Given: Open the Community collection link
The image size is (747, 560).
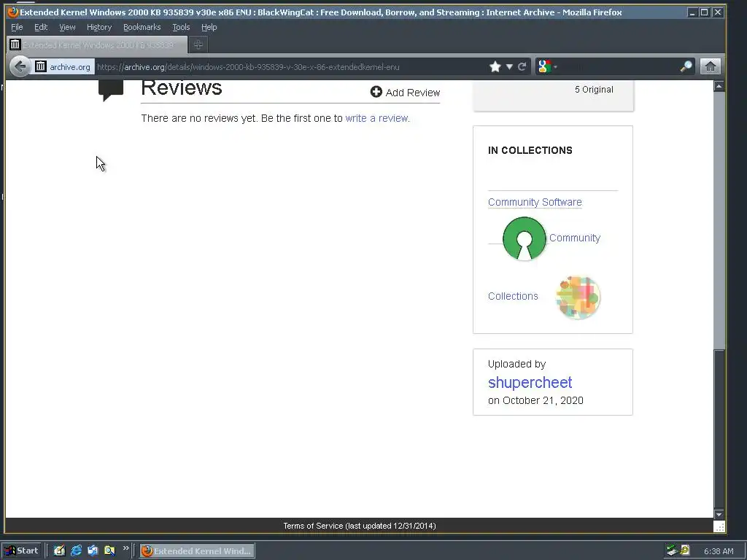Looking at the screenshot, I should (575, 238).
